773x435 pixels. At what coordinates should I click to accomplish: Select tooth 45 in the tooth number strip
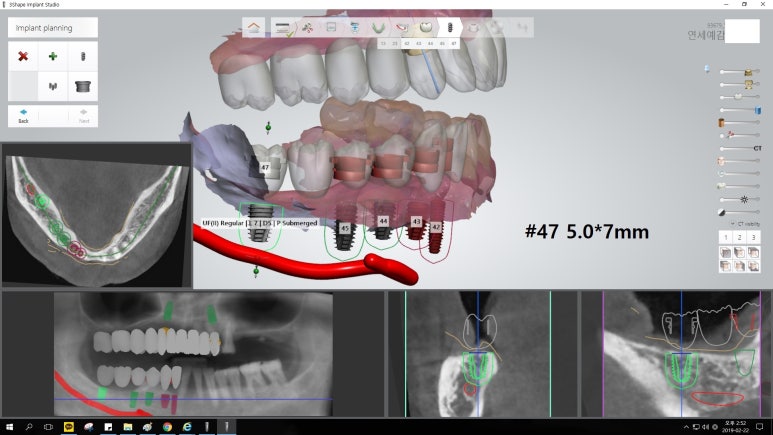(441, 44)
